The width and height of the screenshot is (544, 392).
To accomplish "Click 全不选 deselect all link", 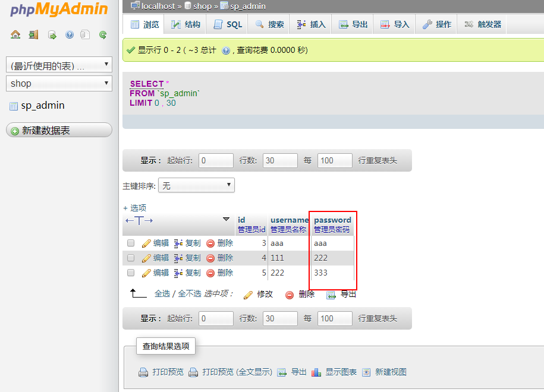I will [190, 294].
